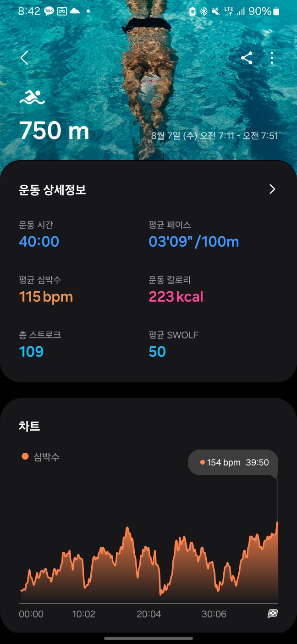Tap the average SWOLF value 50
The width and height of the screenshot is (297, 644).
(x=157, y=352)
